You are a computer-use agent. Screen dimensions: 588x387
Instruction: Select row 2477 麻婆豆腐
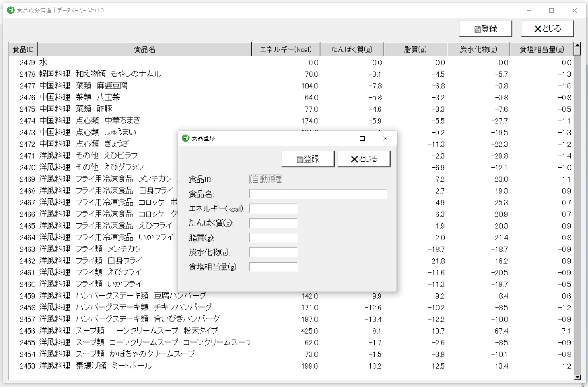click(x=291, y=86)
